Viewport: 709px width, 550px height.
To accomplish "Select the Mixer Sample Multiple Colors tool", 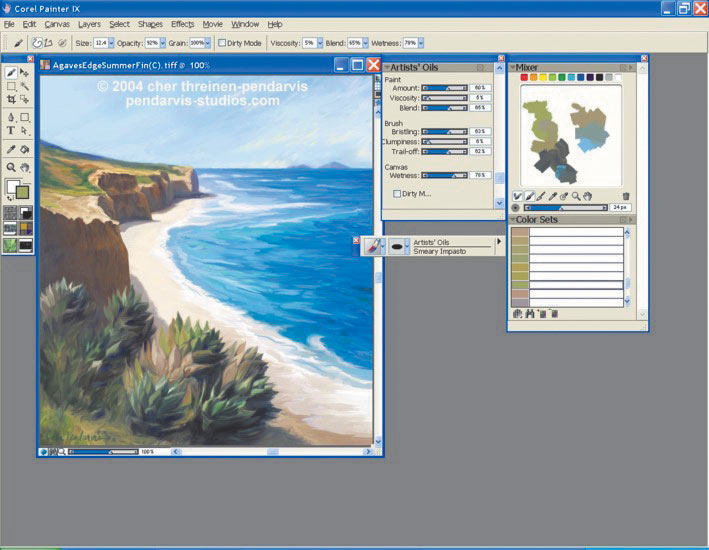I will click(564, 196).
